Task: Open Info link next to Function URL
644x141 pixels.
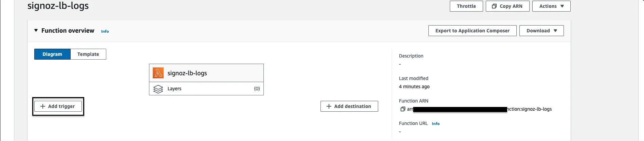Action: (x=436, y=124)
